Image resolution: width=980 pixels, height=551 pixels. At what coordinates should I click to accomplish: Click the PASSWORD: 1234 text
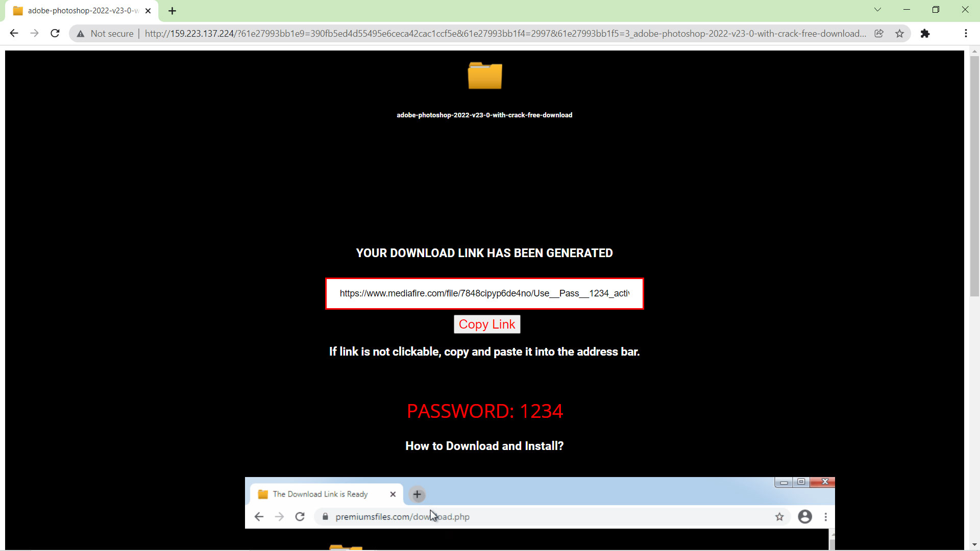coord(485,411)
